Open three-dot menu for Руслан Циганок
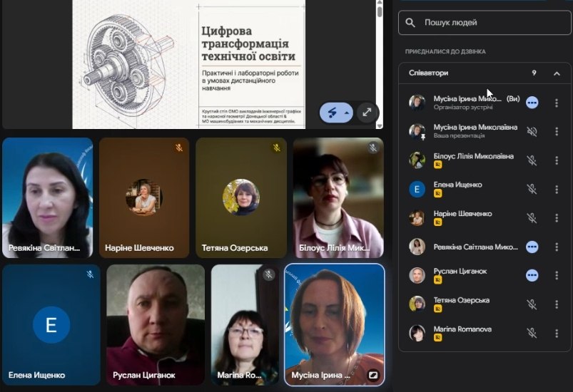 point(557,275)
